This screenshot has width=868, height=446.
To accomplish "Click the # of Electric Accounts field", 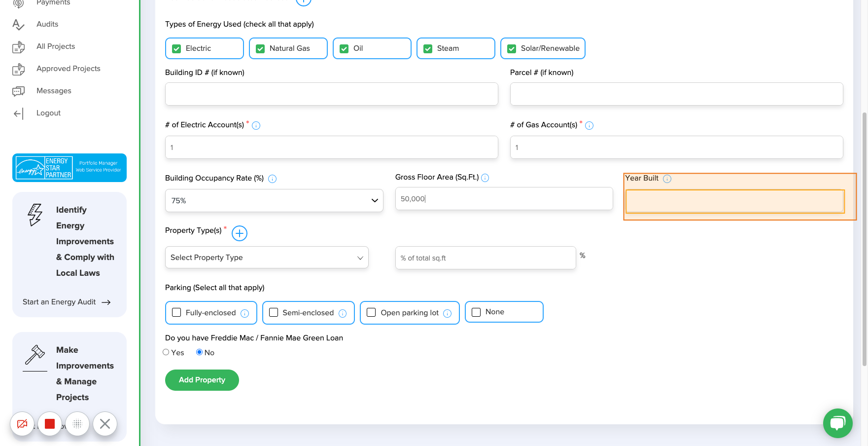I will pos(331,147).
